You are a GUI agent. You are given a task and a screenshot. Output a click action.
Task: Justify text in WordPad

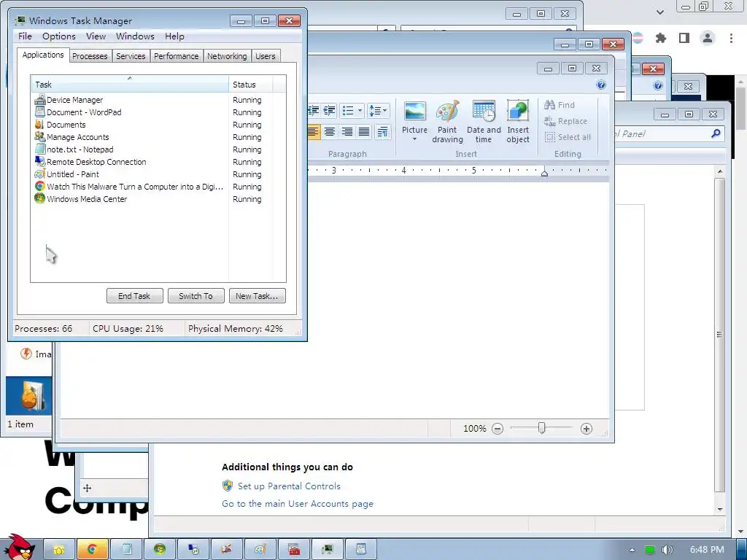363,131
